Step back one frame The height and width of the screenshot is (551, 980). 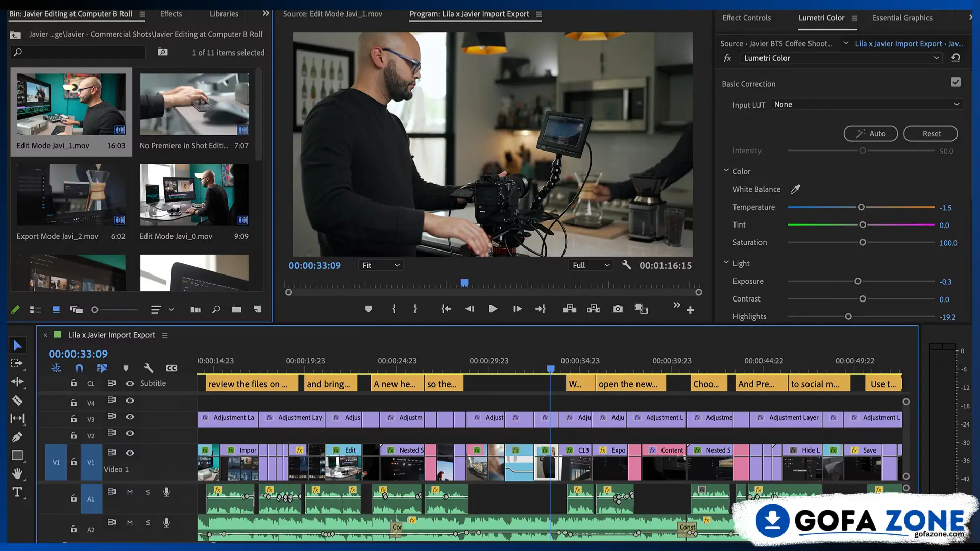tap(470, 309)
